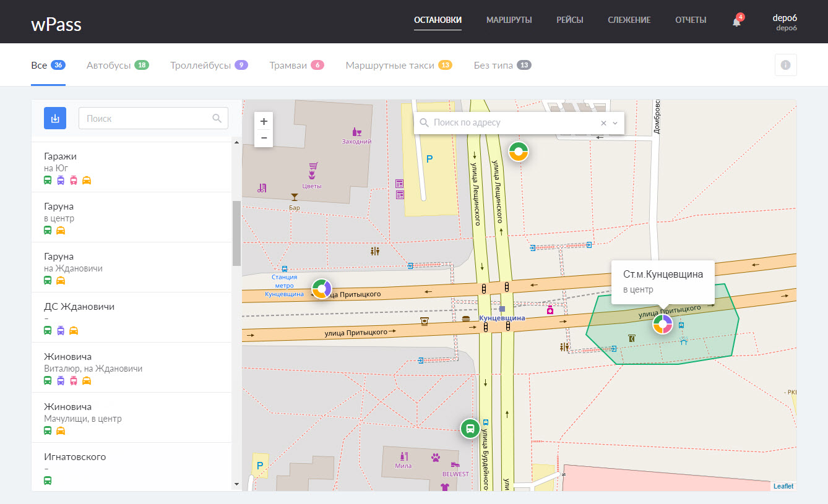The width and height of the screenshot is (828, 504).
Task: Open the Маршруты menu section
Action: coord(509,20)
